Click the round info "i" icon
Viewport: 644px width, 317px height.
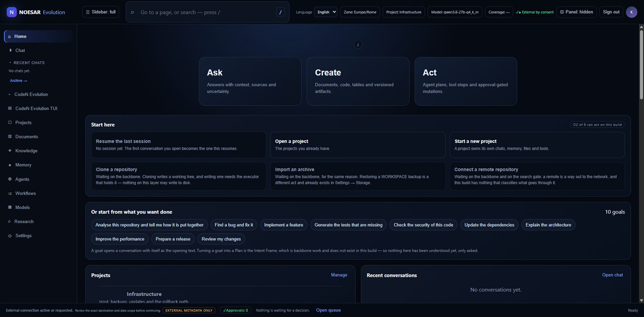(x=358, y=44)
